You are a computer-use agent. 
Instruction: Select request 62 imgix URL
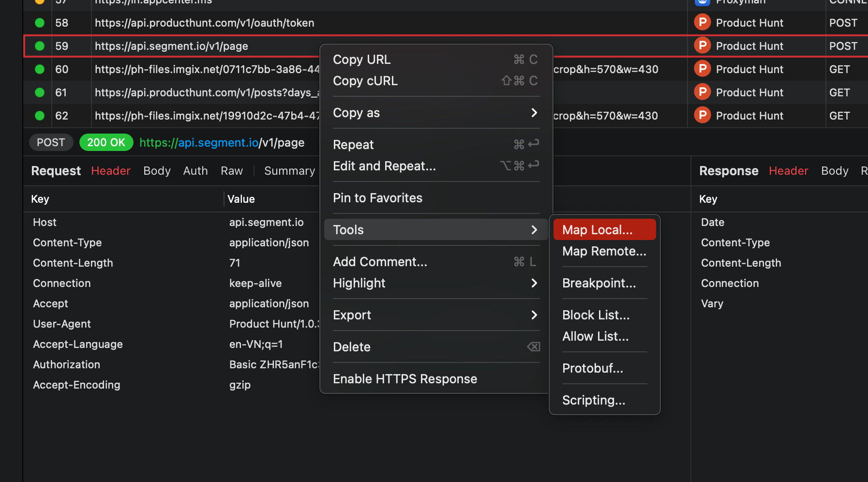[x=207, y=116]
